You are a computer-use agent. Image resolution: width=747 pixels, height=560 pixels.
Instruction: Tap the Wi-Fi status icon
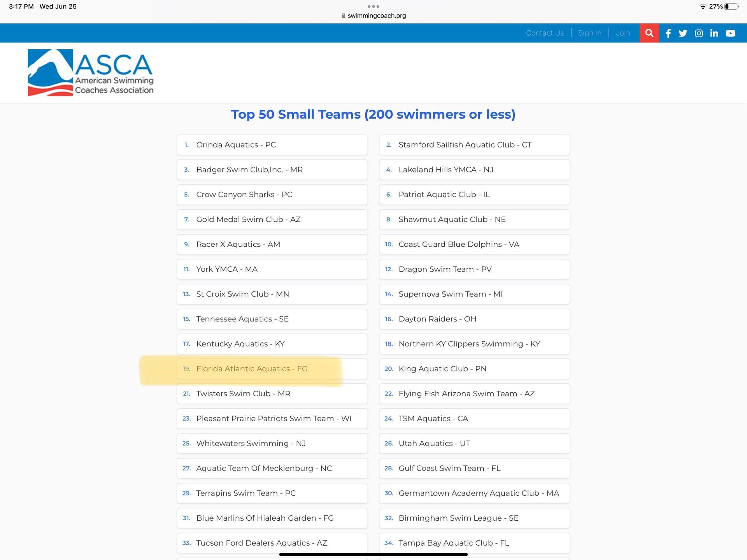point(703,7)
